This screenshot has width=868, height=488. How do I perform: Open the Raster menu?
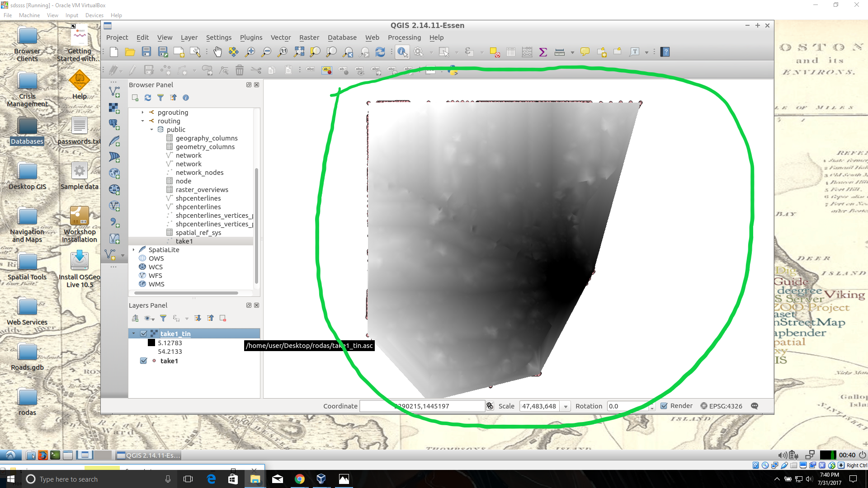309,38
